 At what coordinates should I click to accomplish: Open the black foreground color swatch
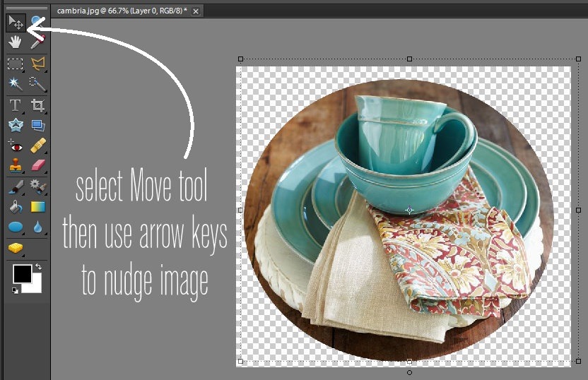[x=21, y=274]
